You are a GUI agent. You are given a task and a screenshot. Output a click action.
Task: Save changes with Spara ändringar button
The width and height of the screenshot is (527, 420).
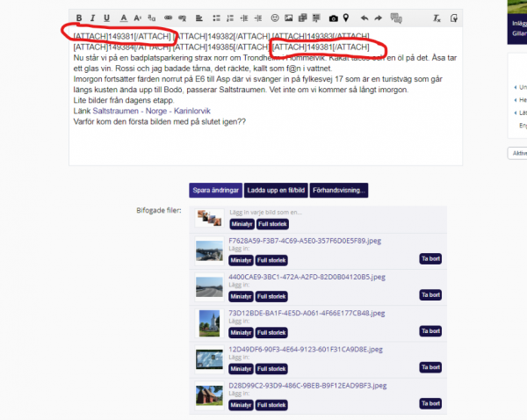(x=214, y=191)
